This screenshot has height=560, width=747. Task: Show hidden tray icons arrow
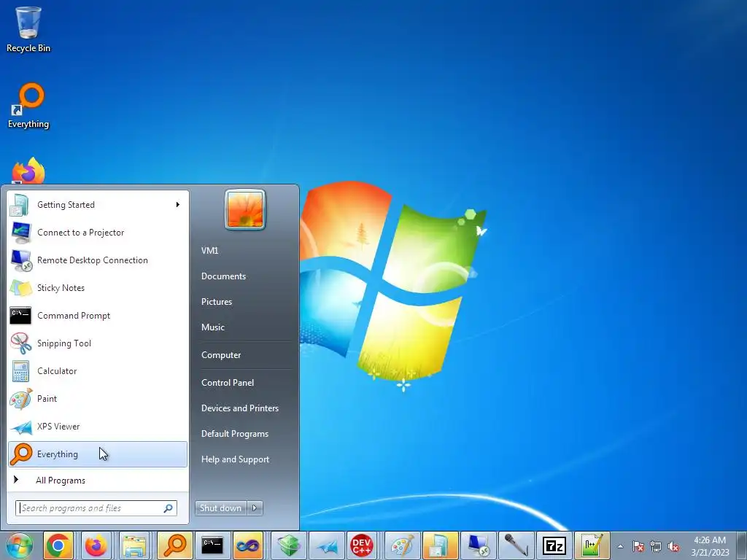click(x=620, y=546)
